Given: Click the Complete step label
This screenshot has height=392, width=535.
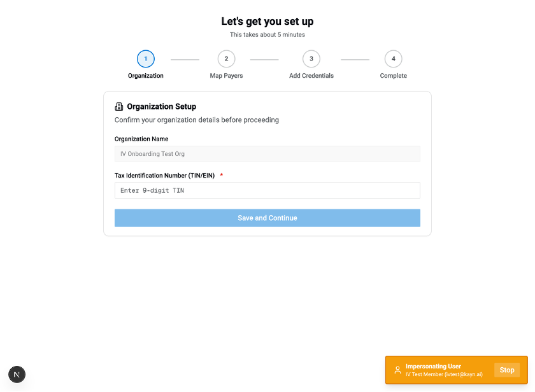Looking at the screenshot, I should 394,76.
